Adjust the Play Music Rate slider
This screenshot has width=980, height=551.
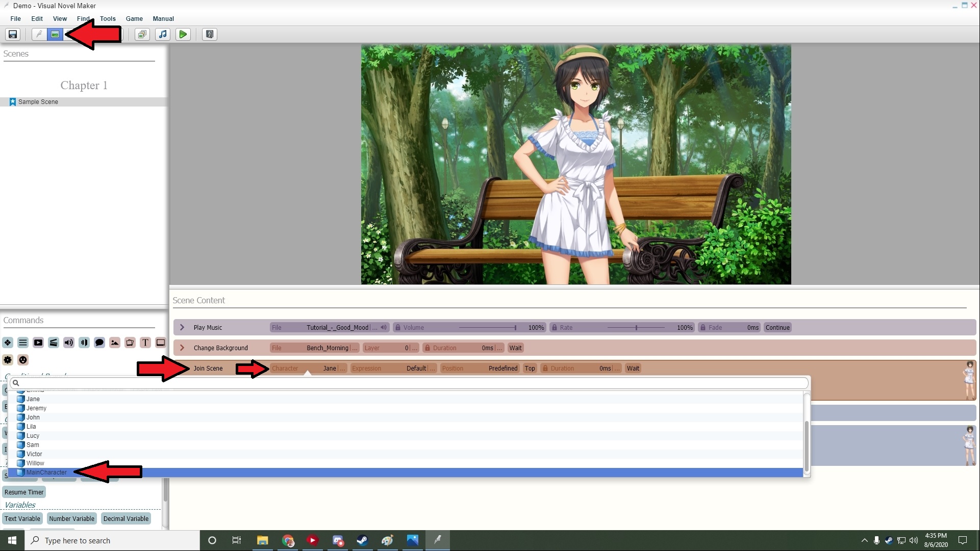pos(636,328)
